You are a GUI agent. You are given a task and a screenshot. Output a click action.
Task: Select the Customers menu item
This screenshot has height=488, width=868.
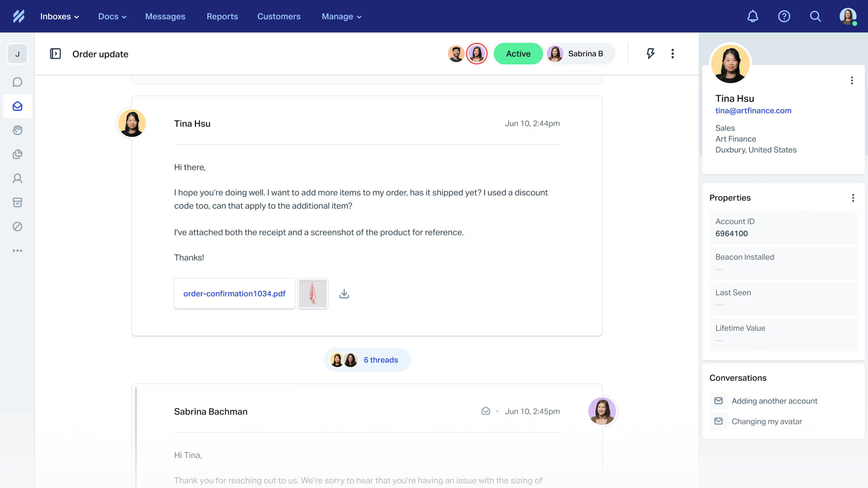pos(278,16)
